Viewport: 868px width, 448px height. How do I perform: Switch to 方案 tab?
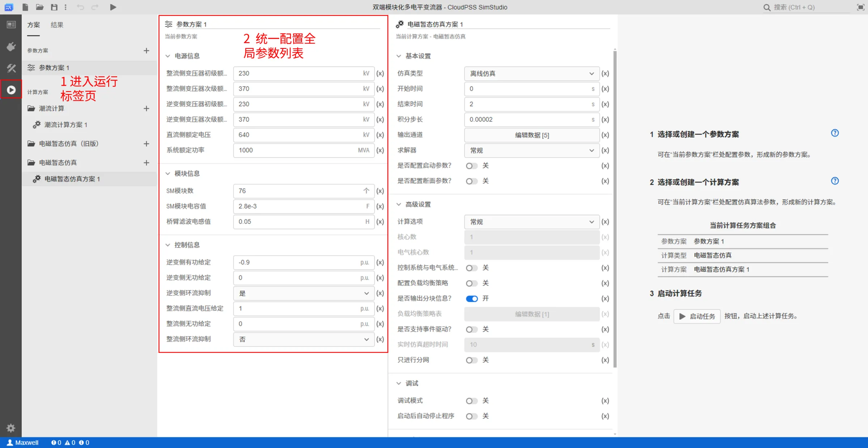point(34,25)
